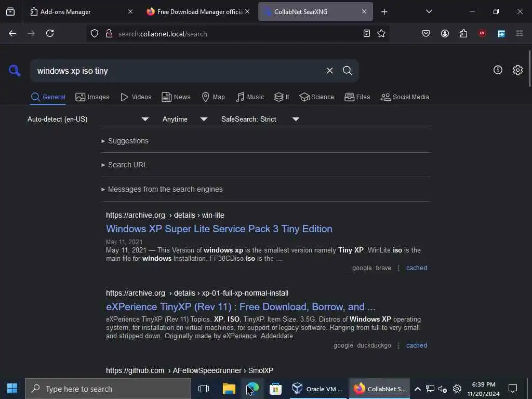Focus the browser address bar
The image size is (532, 399).
tap(237, 34)
